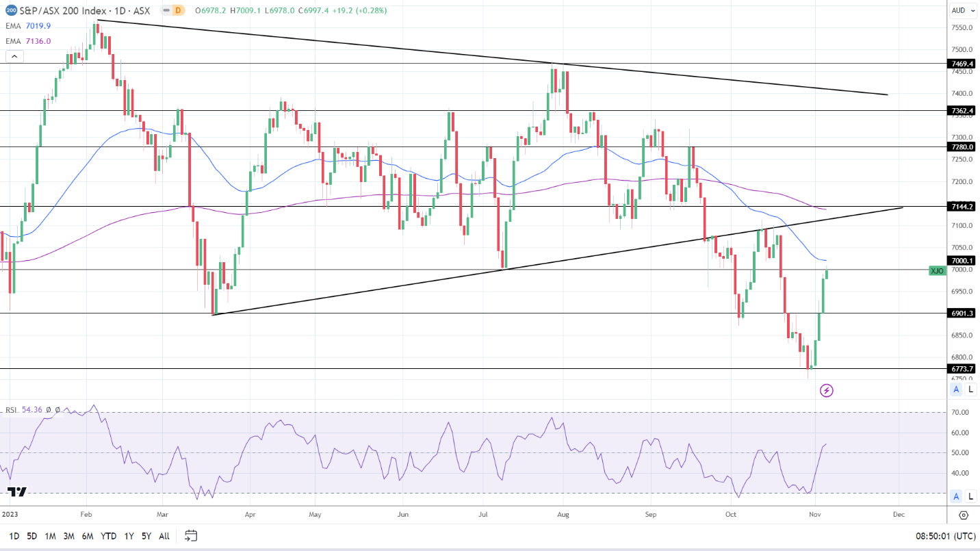This screenshot has width=980, height=551.
Task: Select the blue EMA 7019.9 indicator legend
Action: pos(28,26)
